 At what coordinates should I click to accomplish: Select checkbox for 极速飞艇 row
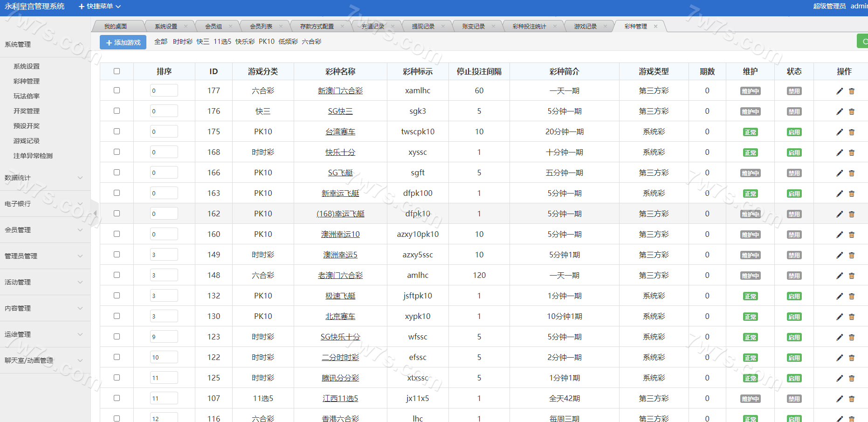point(117,296)
